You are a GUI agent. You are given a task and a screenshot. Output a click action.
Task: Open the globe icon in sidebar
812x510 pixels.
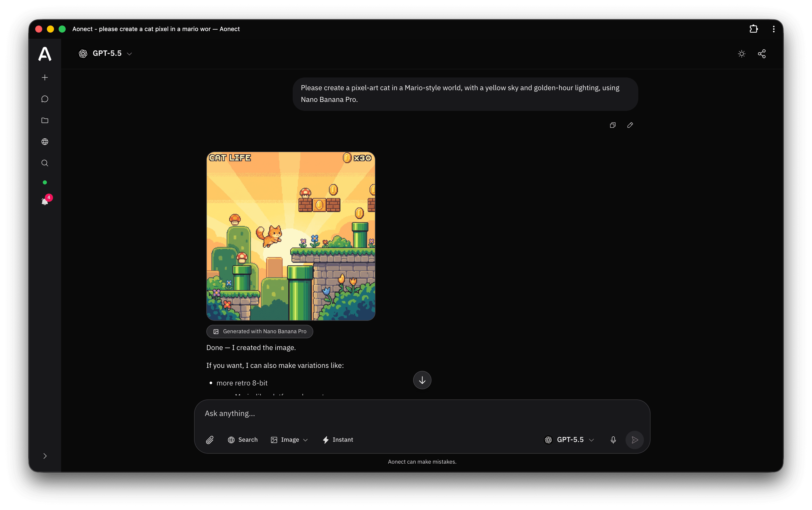point(45,142)
